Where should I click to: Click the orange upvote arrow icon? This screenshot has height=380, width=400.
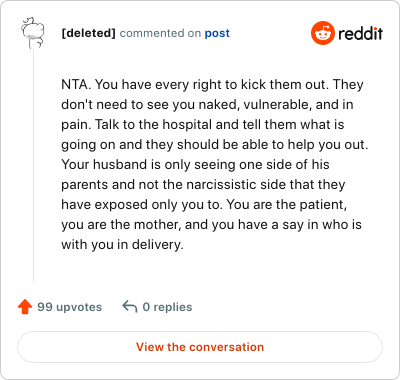(25, 307)
